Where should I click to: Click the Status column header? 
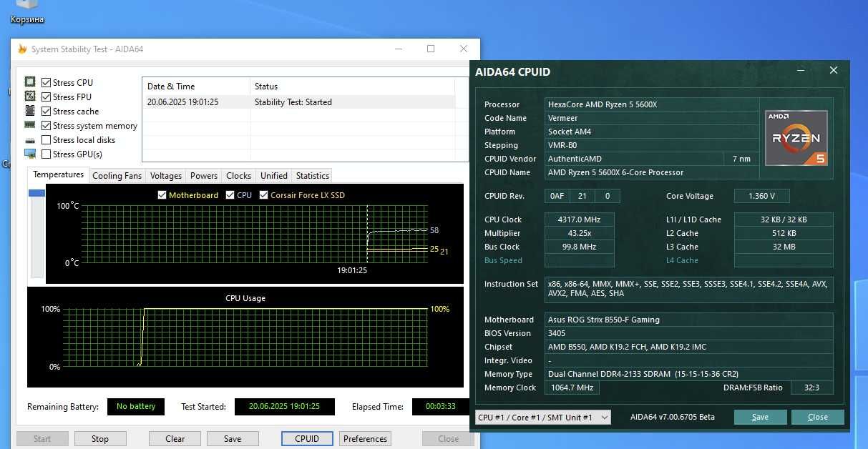[x=351, y=87]
